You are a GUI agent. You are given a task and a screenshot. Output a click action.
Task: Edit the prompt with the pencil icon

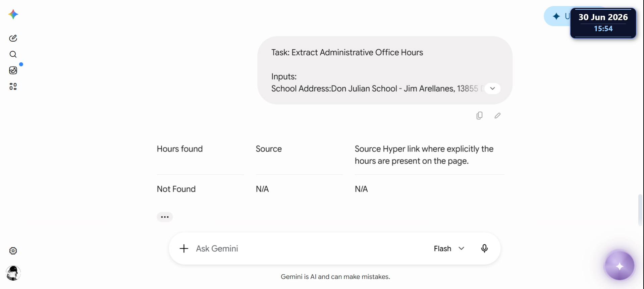(x=497, y=116)
